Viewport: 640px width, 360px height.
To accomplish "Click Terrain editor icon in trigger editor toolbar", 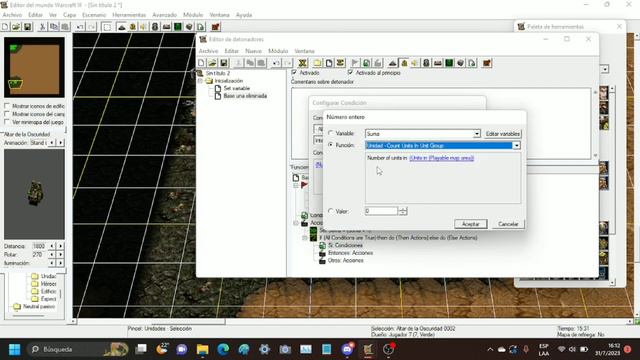I will click(x=393, y=63).
